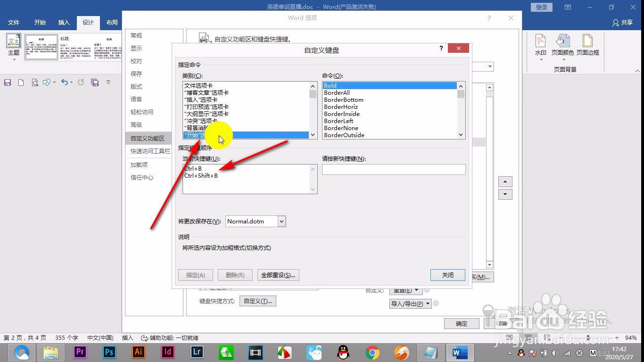Click the 登录 sign-in button
This screenshot has height=362, width=644.
tap(542, 7)
